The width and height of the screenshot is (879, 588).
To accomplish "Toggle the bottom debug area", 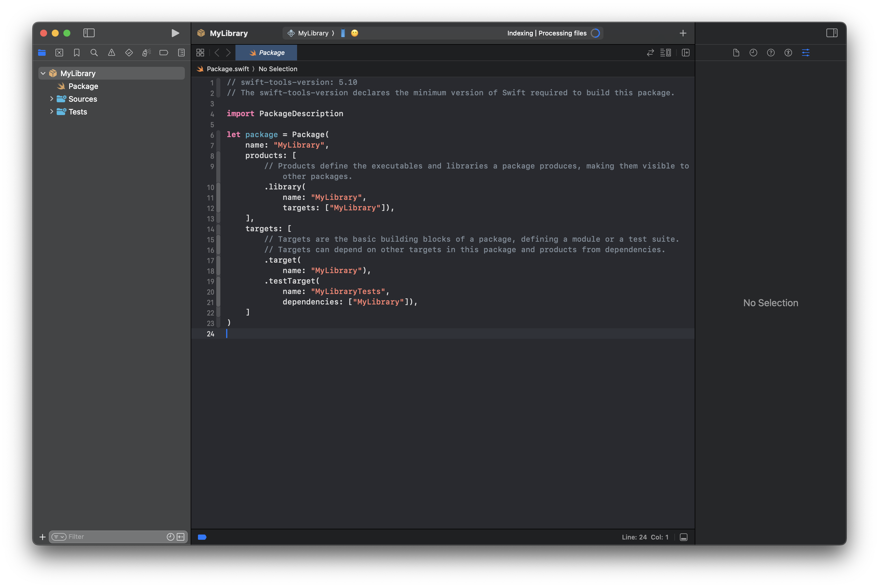I will [x=683, y=537].
